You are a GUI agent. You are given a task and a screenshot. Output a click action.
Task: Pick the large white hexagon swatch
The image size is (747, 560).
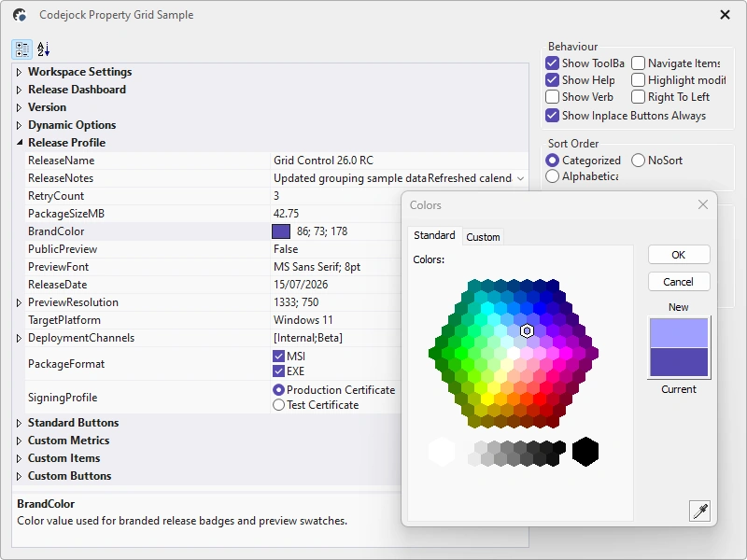pyautogui.click(x=442, y=452)
